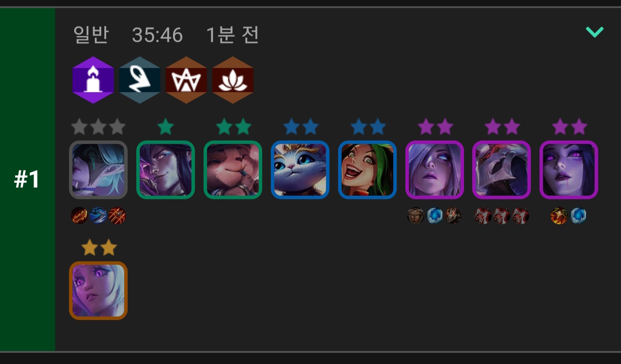Screen dimensions: 621x364
Task: Expand match details with teal chevron
Action: [595, 32]
